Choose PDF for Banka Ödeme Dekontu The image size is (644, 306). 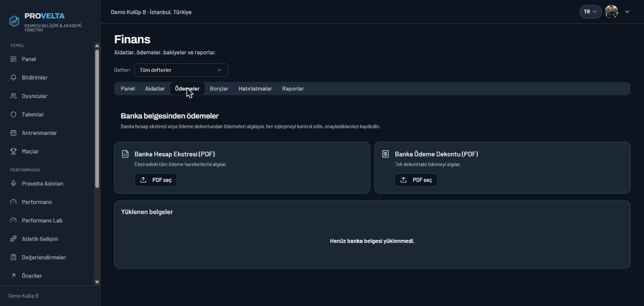(416, 180)
